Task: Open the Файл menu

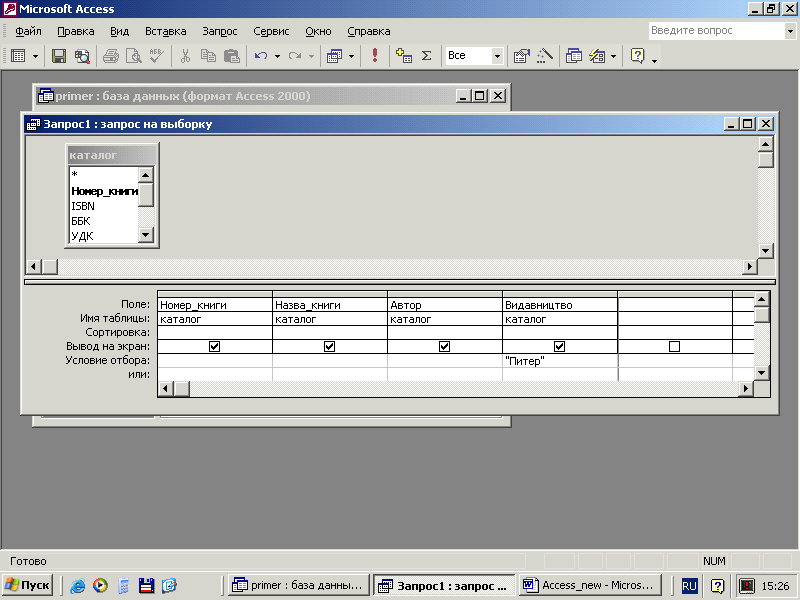Action: [28, 31]
